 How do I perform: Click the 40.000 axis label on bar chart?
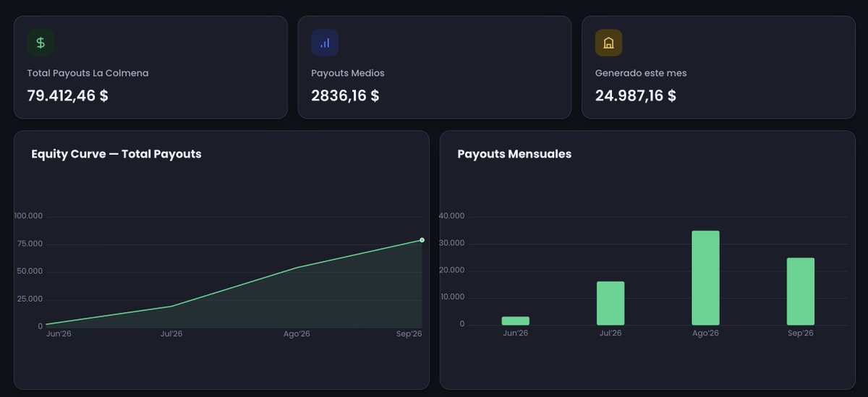pyautogui.click(x=451, y=216)
